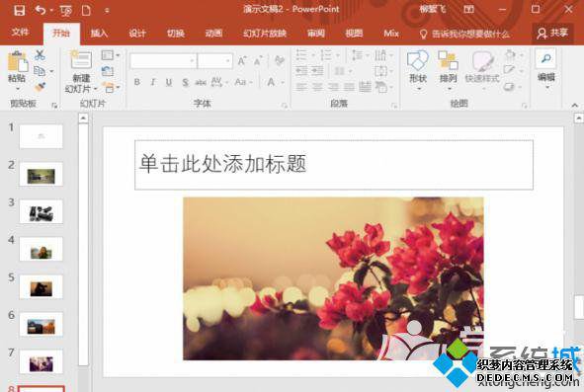
Task: Collapse the ribbon with the chevron arrow
Action: 575,106
